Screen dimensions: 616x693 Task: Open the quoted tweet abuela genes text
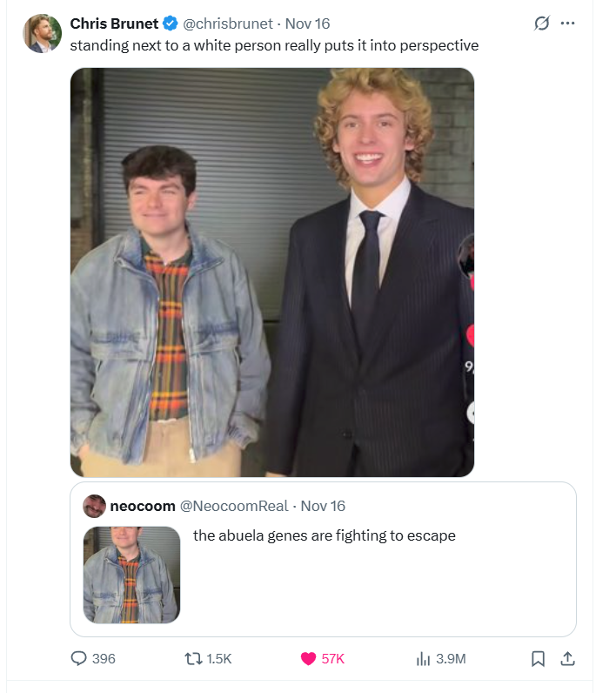click(x=325, y=535)
